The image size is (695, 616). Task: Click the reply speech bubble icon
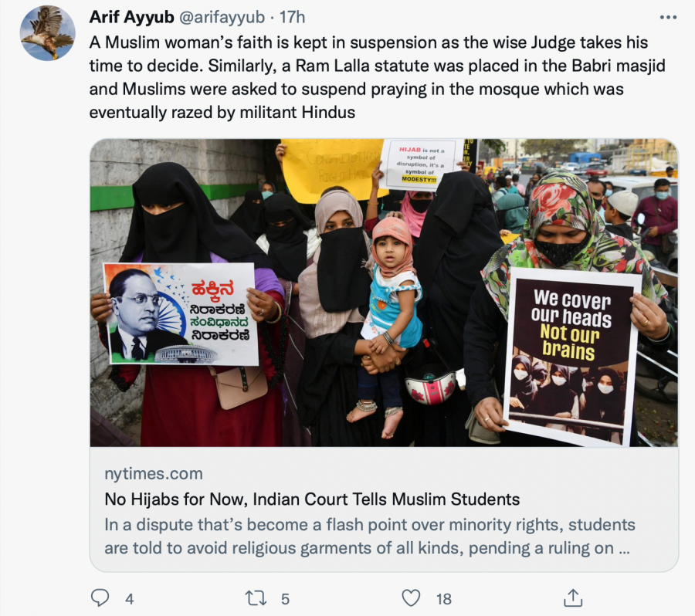pos(100,597)
